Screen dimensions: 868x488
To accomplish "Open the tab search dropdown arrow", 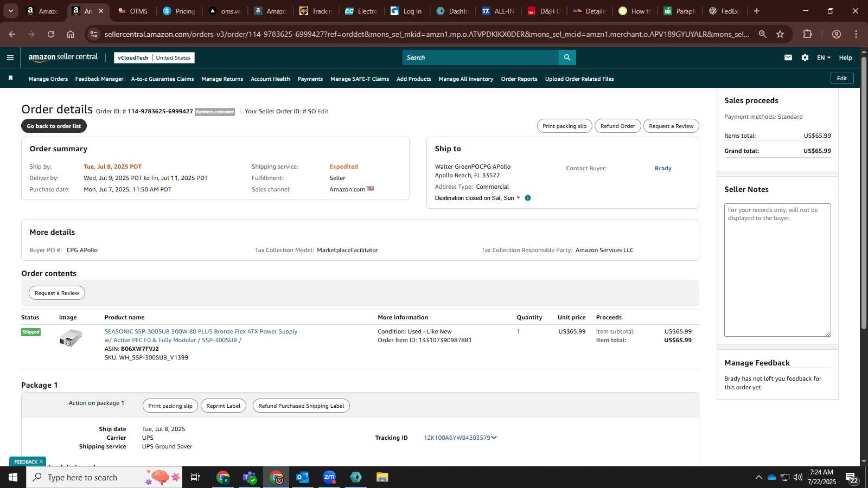I will pos(10,11).
